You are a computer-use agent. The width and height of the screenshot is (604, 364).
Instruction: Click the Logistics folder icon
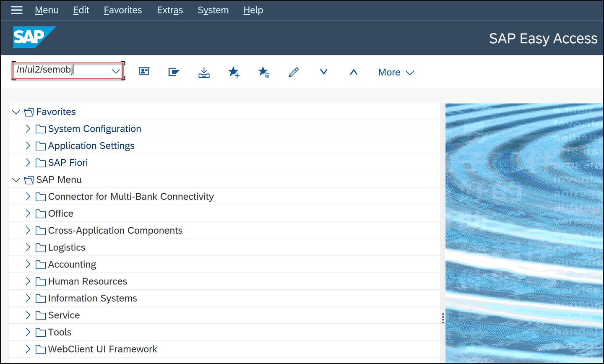[x=41, y=247]
